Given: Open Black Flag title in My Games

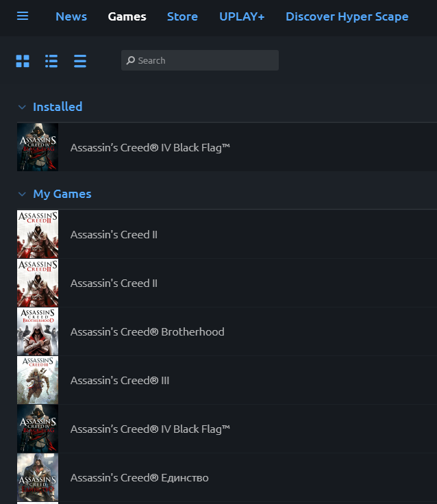Looking at the screenshot, I should coord(150,429).
